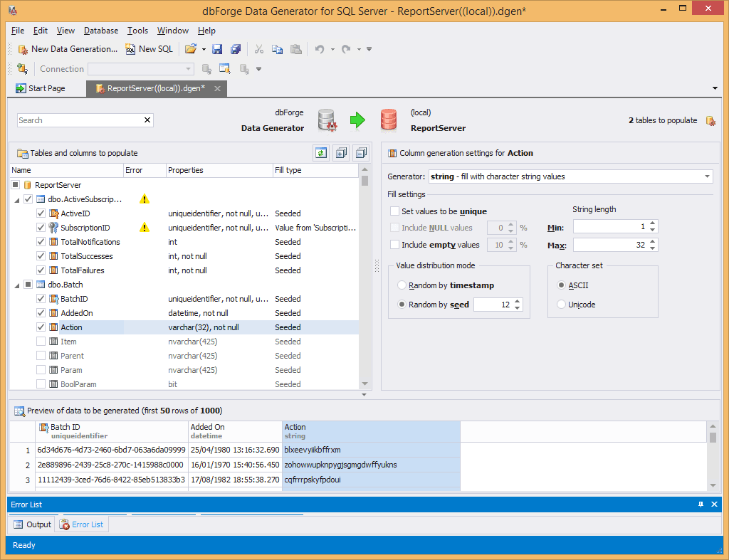Enable Include empty values checkbox
This screenshot has height=560, width=729.
(394, 245)
